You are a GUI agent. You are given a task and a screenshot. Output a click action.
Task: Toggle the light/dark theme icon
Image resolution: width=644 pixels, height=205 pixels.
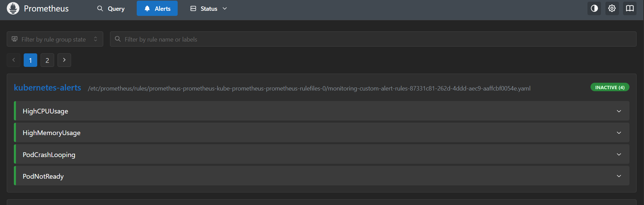tap(594, 8)
